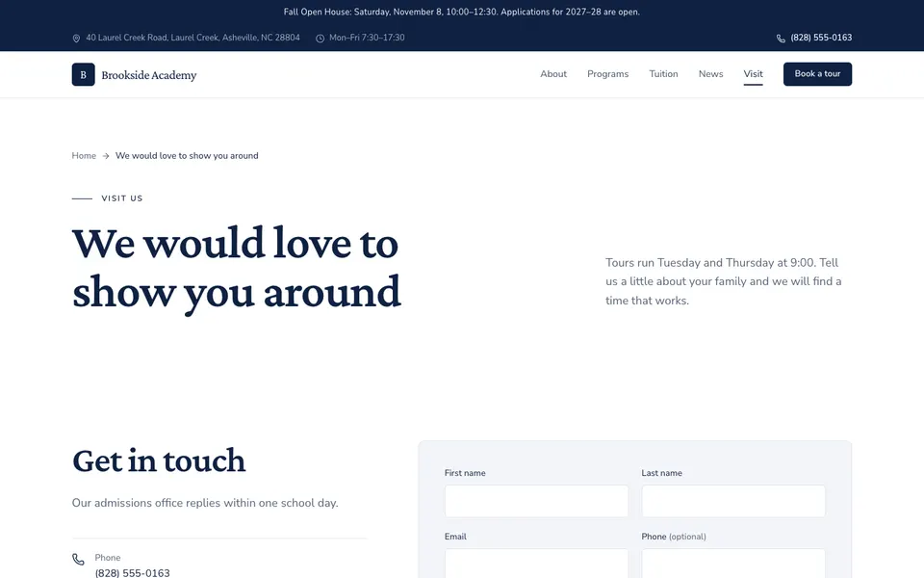The image size is (924, 578).
Task: Click the Fall Open House announcement text
Action: 461,12
